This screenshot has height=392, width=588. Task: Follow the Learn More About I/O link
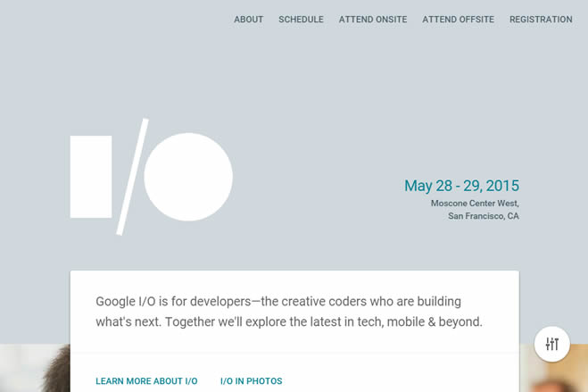pyautogui.click(x=146, y=381)
